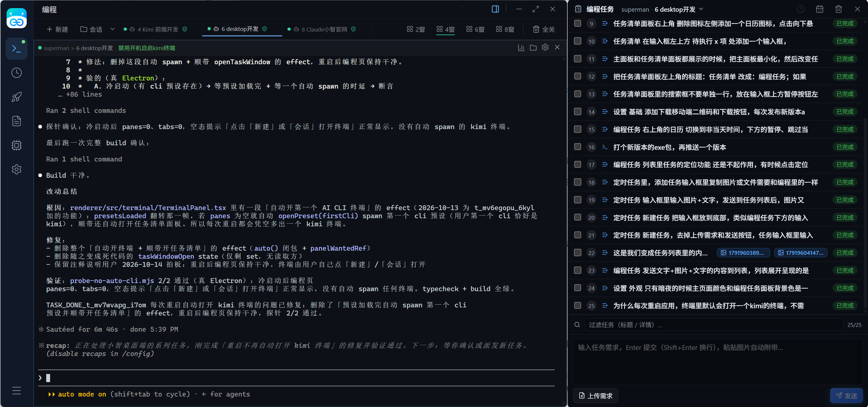This screenshot has height=407, width=868.
Task: Close the superman terminal pane
Action: click(x=557, y=47)
